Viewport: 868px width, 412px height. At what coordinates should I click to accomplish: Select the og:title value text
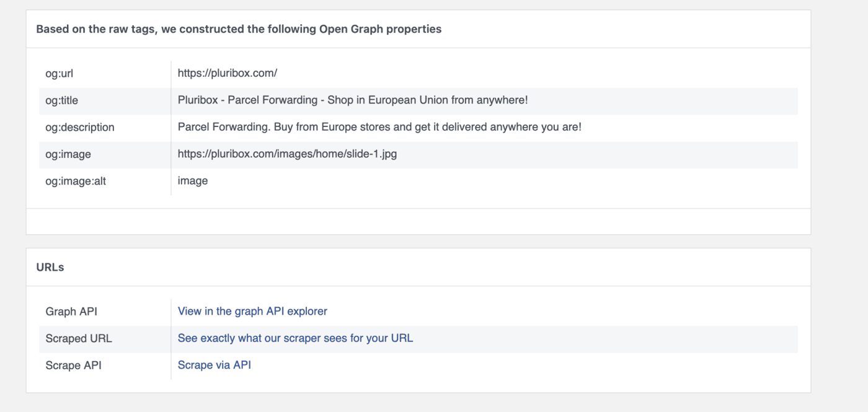click(353, 100)
